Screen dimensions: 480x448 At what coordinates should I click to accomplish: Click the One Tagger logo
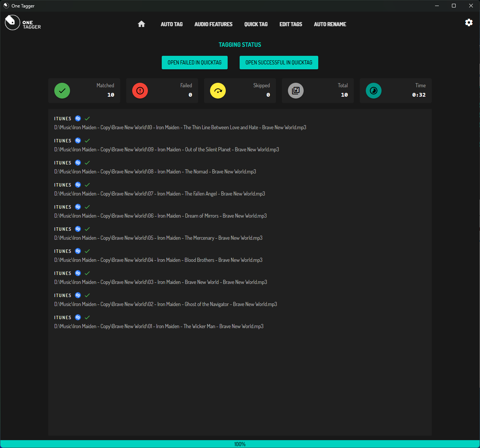(23, 22)
